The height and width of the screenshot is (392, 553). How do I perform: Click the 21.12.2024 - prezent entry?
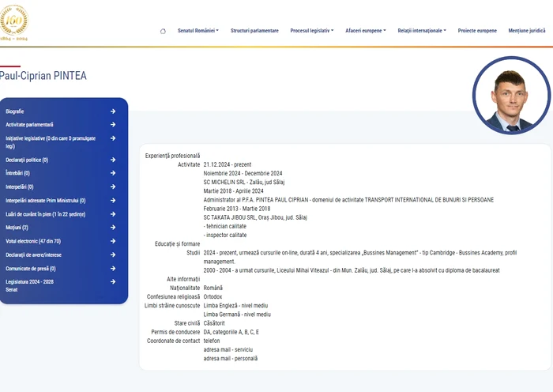tap(228, 164)
